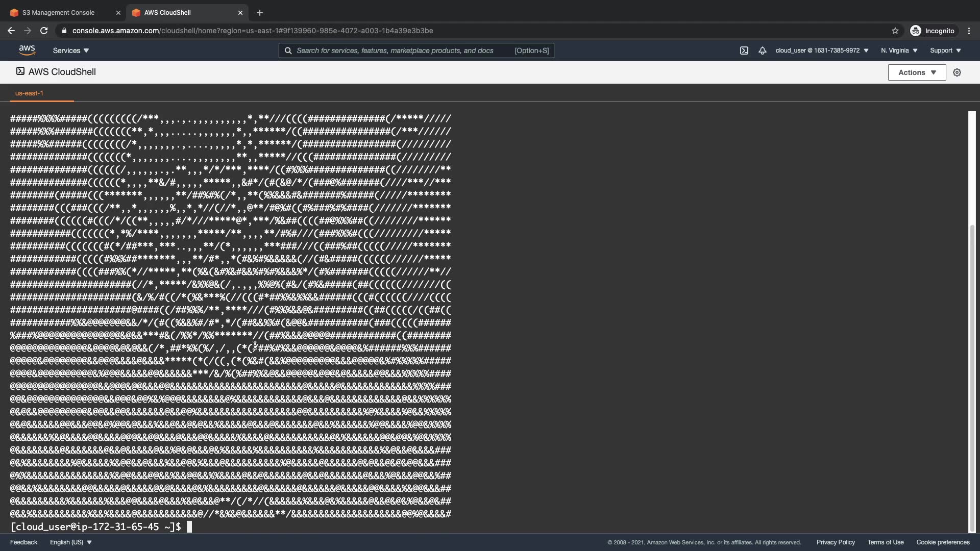Click the Feedback link
980x551 pixels.
coord(23,542)
